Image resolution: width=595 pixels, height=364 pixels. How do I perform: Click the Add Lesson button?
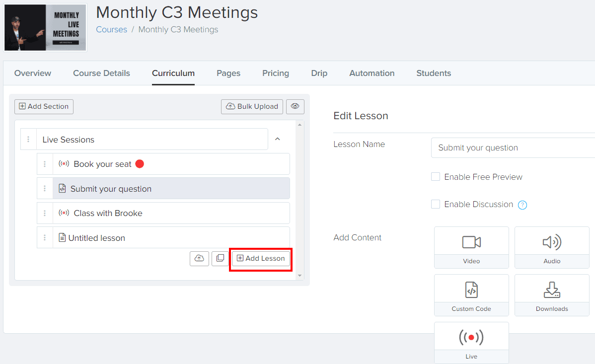point(261,258)
